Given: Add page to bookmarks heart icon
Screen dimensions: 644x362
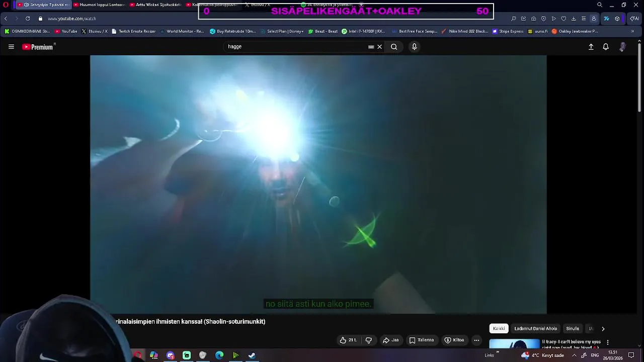Looking at the screenshot, I should [x=563, y=19].
